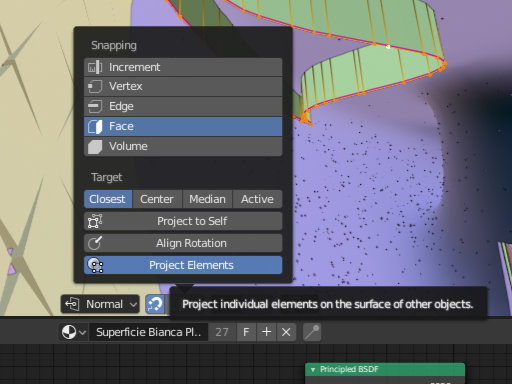
Task: Set snap target to Center
Action: (x=157, y=199)
